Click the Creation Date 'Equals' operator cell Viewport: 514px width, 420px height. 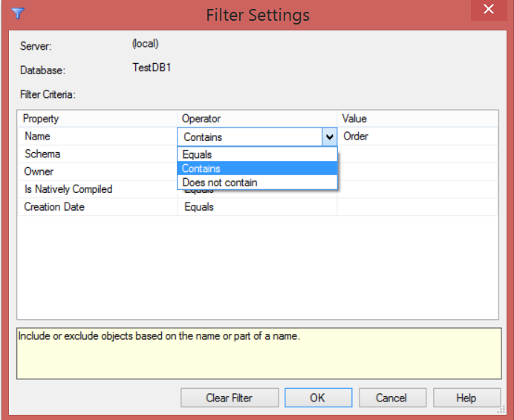click(199, 207)
